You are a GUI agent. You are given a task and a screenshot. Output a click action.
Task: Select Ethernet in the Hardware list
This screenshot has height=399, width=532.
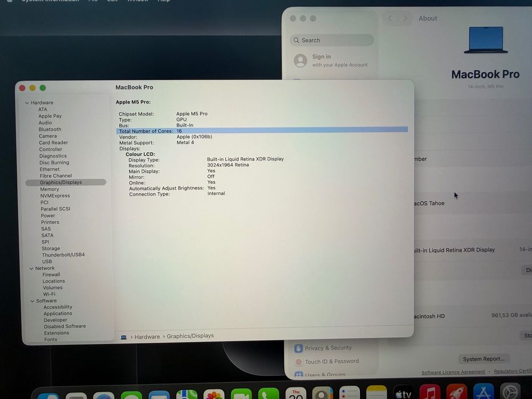(x=50, y=169)
